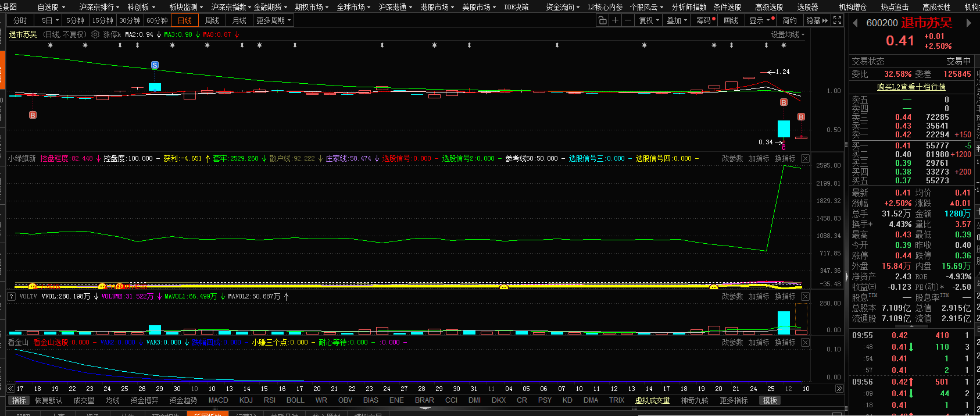Select the MACD indicator tab
The width and height of the screenshot is (980, 416).
218,400
